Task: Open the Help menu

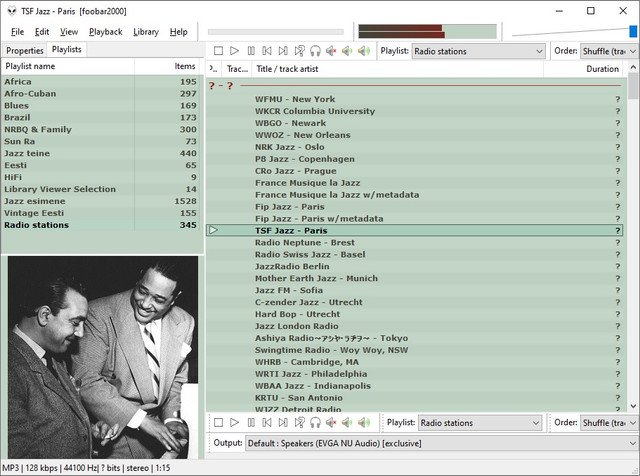Action: tap(178, 31)
